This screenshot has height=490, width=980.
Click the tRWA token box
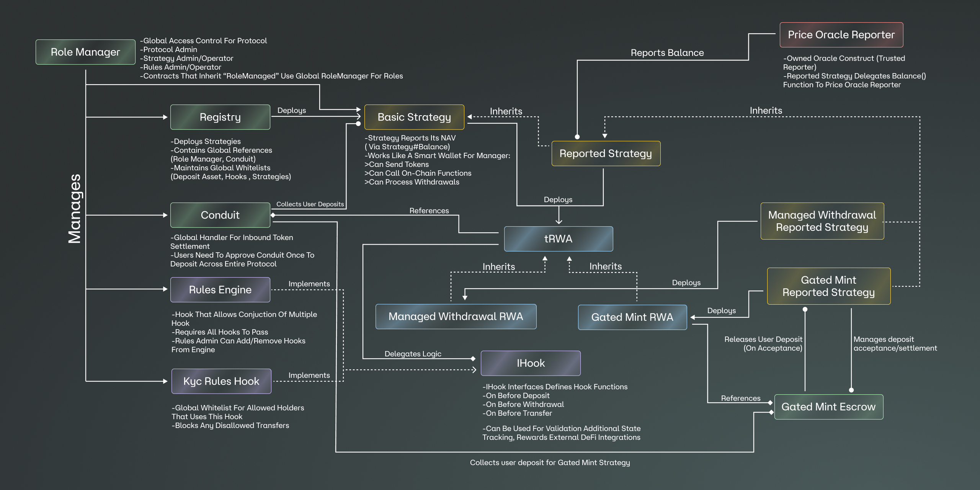558,239
